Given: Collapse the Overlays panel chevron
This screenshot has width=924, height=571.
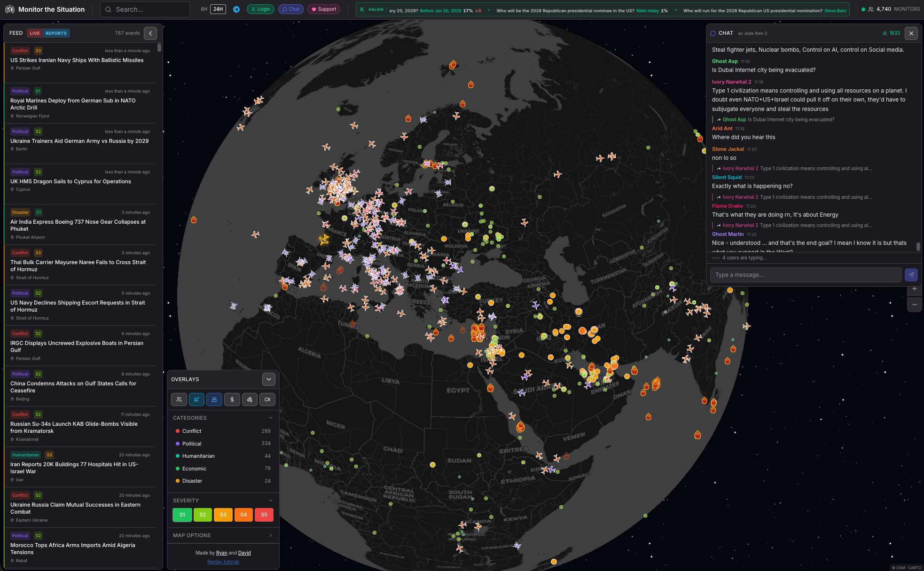Looking at the screenshot, I should (x=269, y=379).
